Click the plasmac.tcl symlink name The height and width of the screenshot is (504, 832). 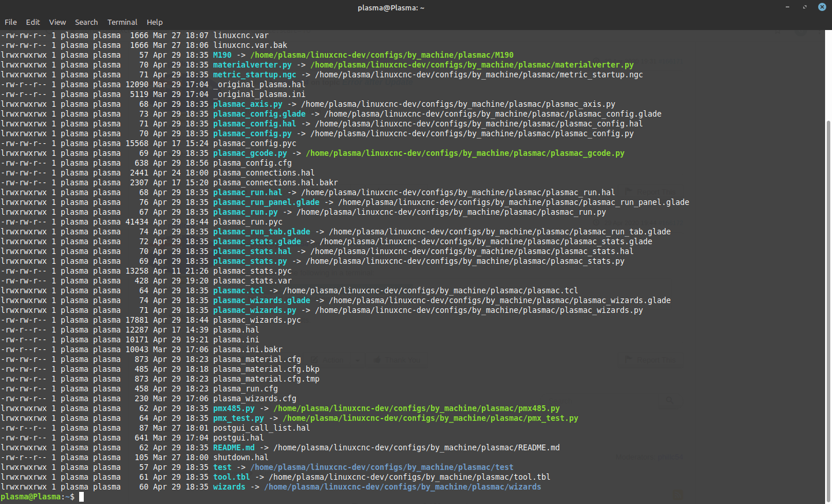(239, 290)
